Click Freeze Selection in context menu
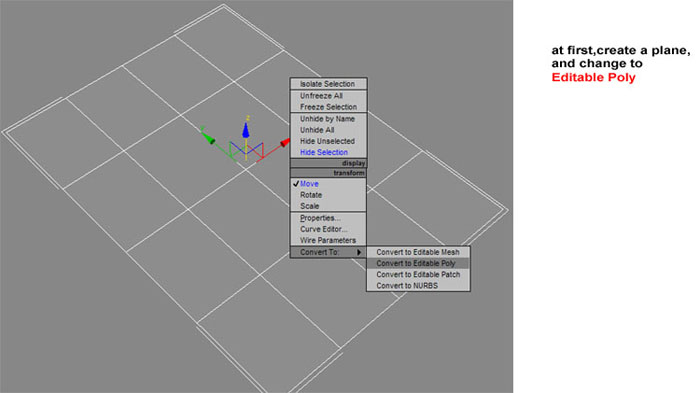Viewport: 700px width, 393px height. click(328, 107)
